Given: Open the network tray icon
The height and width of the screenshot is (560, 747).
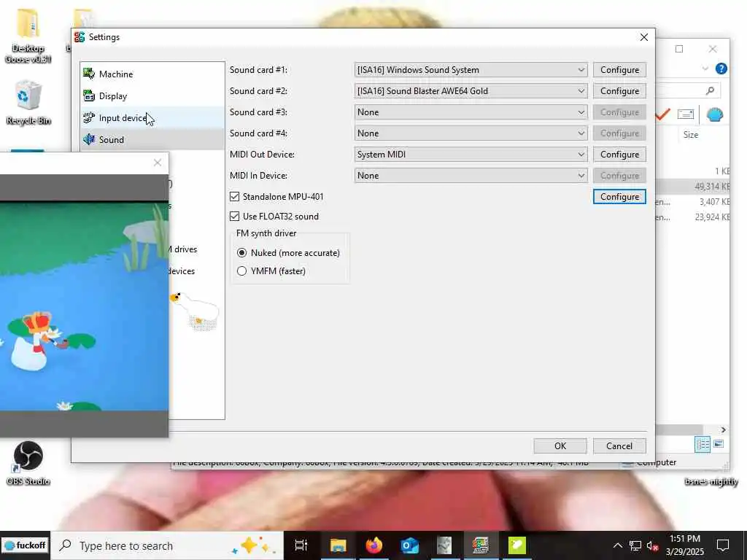Looking at the screenshot, I should tap(635, 545).
